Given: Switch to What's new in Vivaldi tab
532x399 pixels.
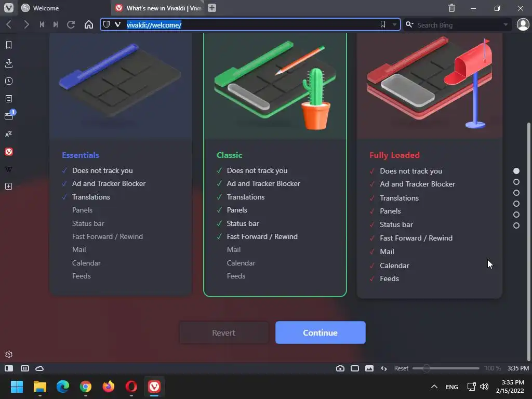Looking at the screenshot, I should click(x=159, y=8).
